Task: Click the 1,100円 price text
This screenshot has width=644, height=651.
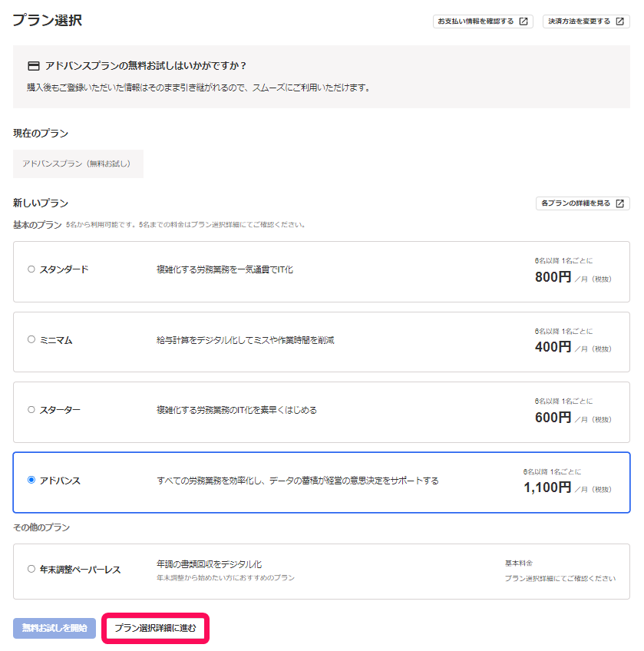Action: coord(547,487)
